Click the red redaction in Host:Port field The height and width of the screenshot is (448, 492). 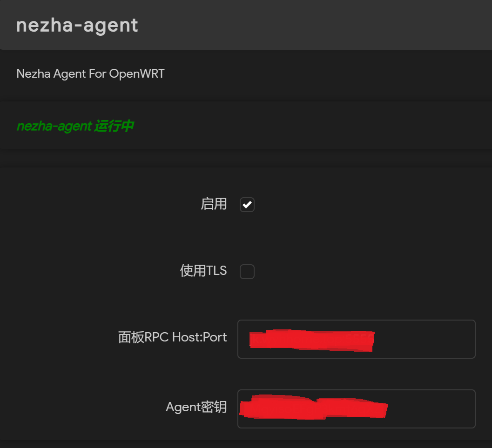[x=312, y=340]
